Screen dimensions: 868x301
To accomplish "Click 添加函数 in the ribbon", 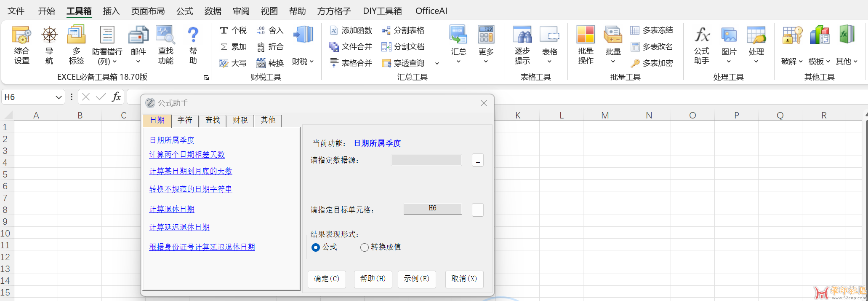I will 351,30.
